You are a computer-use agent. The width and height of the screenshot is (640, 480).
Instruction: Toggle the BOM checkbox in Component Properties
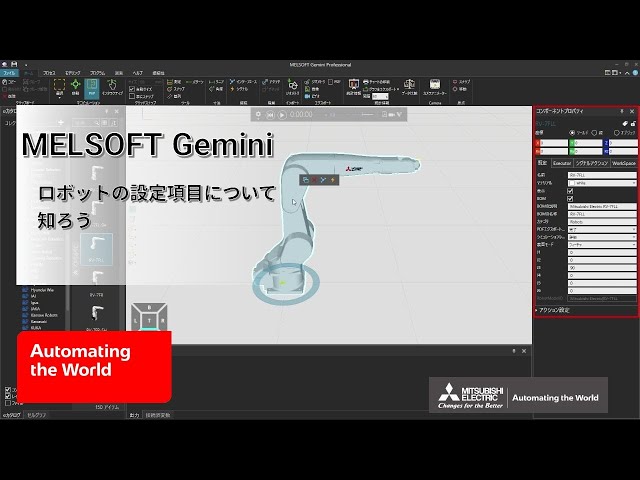point(570,198)
